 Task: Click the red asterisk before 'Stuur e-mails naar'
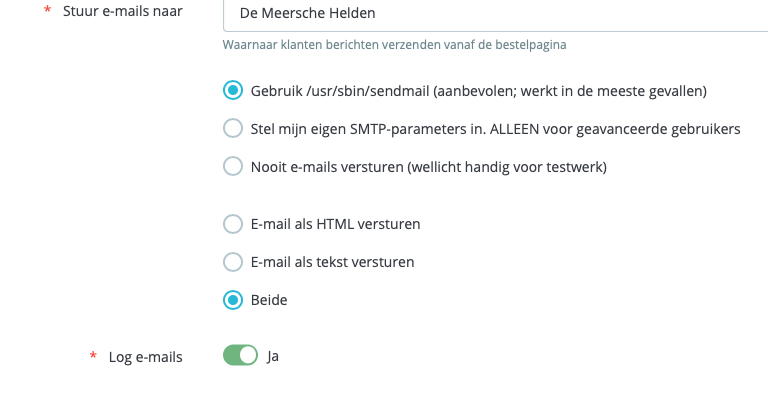point(47,13)
